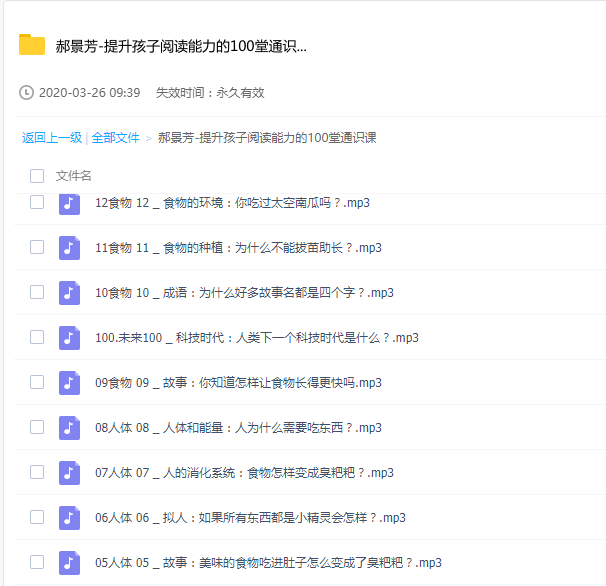The width and height of the screenshot is (606, 586).
Task: Click the yellow folder icon in header
Action: [x=32, y=45]
